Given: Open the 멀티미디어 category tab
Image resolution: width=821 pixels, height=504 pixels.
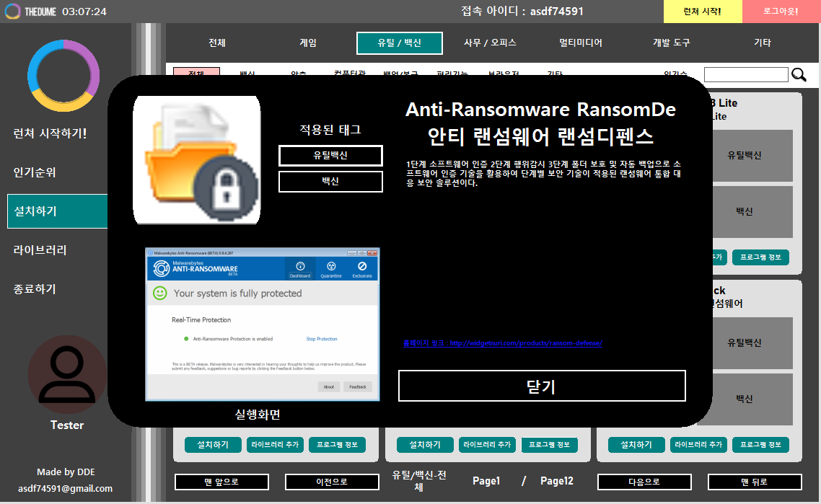Looking at the screenshot, I should [581, 43].
